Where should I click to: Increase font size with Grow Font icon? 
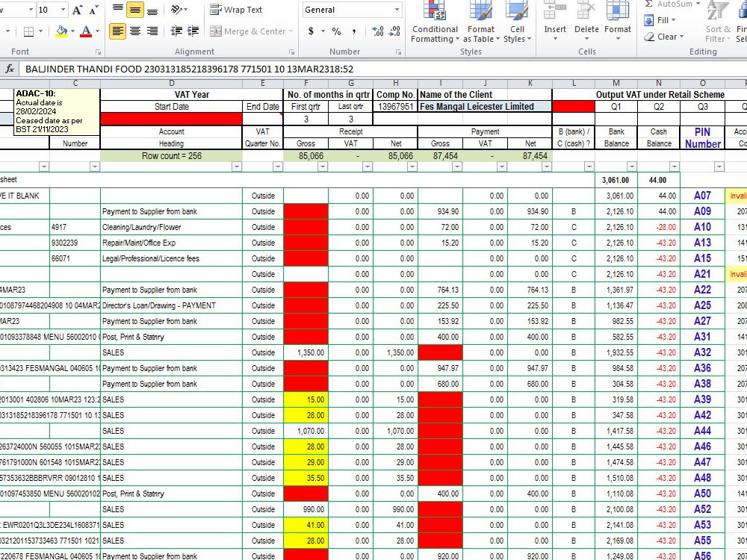(77, 10)
